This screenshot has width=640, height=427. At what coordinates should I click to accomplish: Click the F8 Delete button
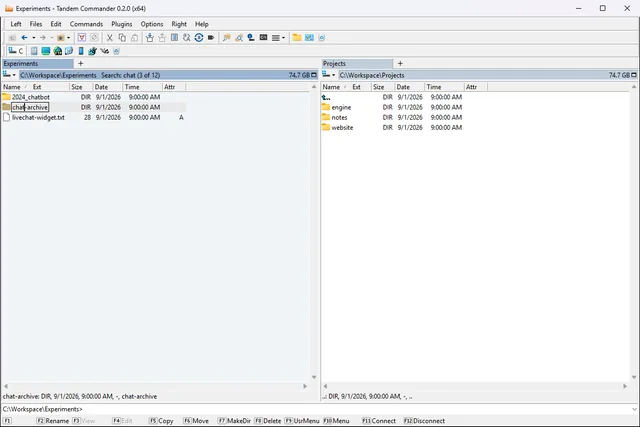(268, 421)
